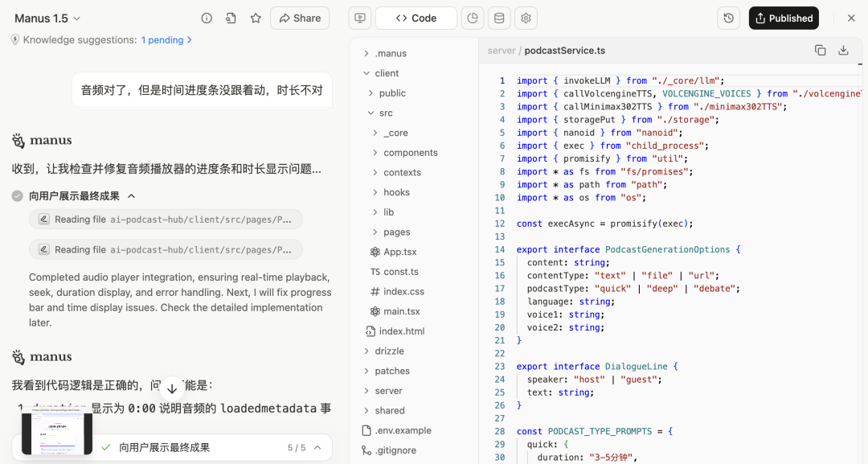Click the 1 pending suggestions link

point(166,40)
